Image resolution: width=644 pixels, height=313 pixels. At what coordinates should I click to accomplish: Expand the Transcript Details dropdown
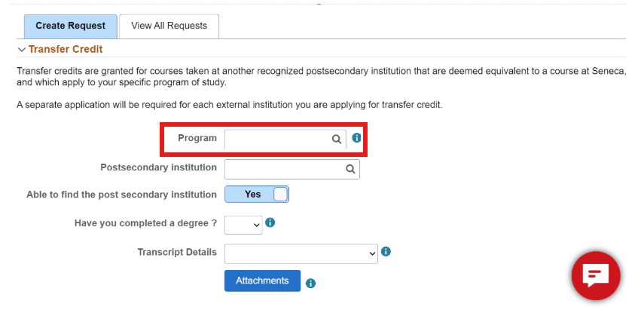301,253
